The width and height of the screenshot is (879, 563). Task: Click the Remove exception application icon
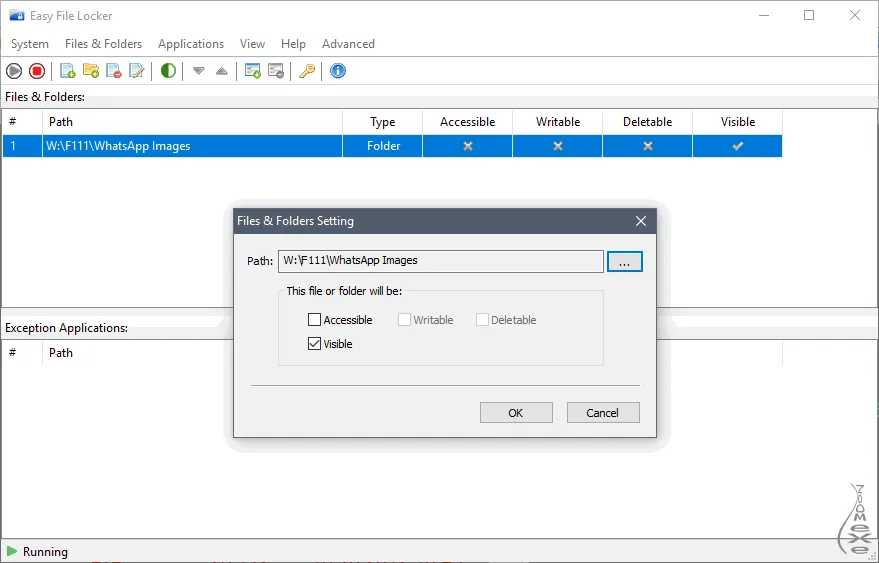coord(276,71)
